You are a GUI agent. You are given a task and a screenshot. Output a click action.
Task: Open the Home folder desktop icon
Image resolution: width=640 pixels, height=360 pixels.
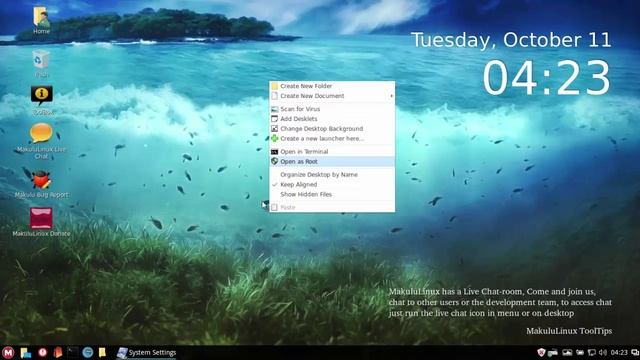[41, 20]
